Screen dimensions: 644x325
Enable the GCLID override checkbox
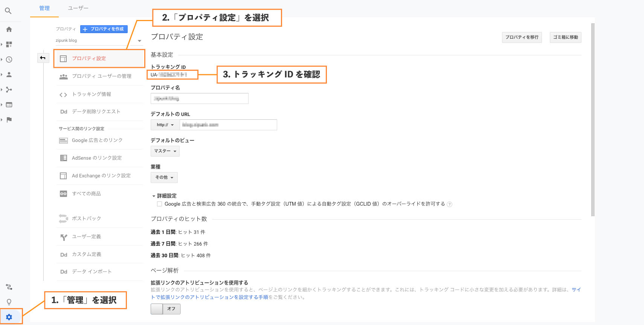pos(159,204)
